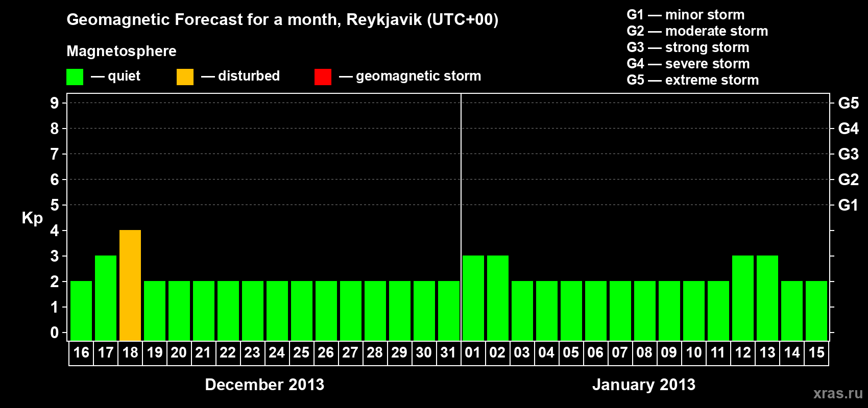Click date label '16' on the axis
The height and width of the screenshot is (408, 868).
click(x=81, y=352)
